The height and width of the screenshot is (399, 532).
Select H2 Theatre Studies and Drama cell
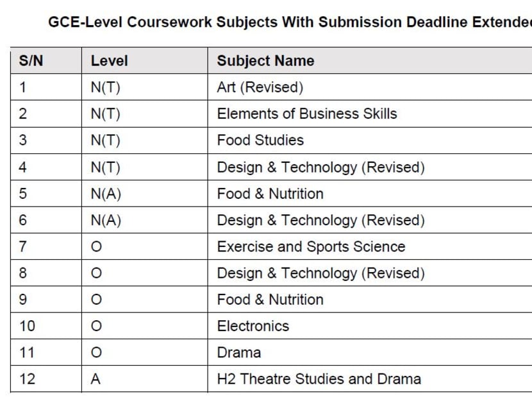(x=319, y=378)
